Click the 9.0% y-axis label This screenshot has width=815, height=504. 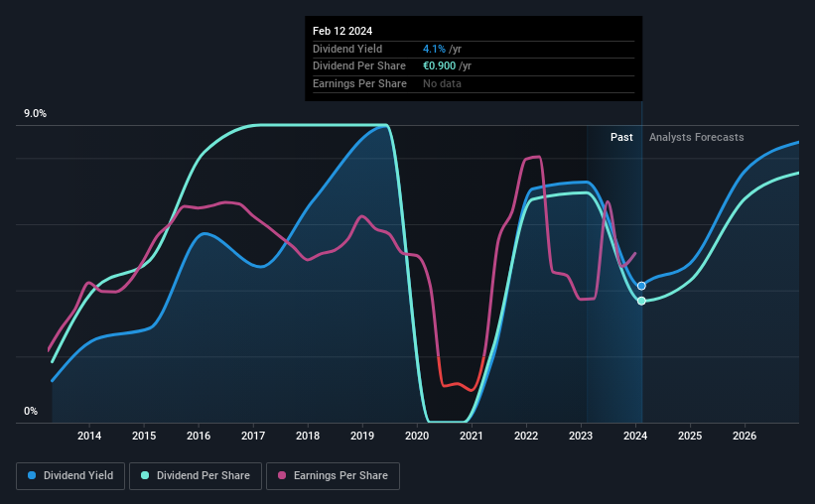pos(35,114)
